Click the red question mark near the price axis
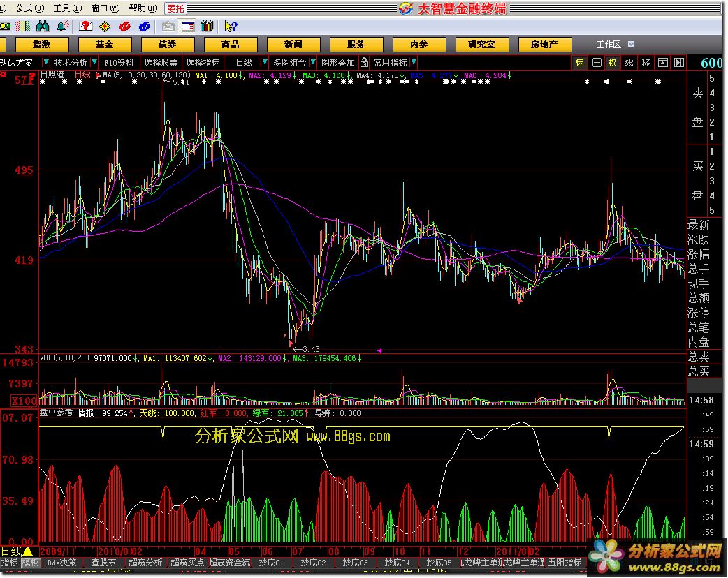Viewport: 728px width, 578px height. [31, 75]
